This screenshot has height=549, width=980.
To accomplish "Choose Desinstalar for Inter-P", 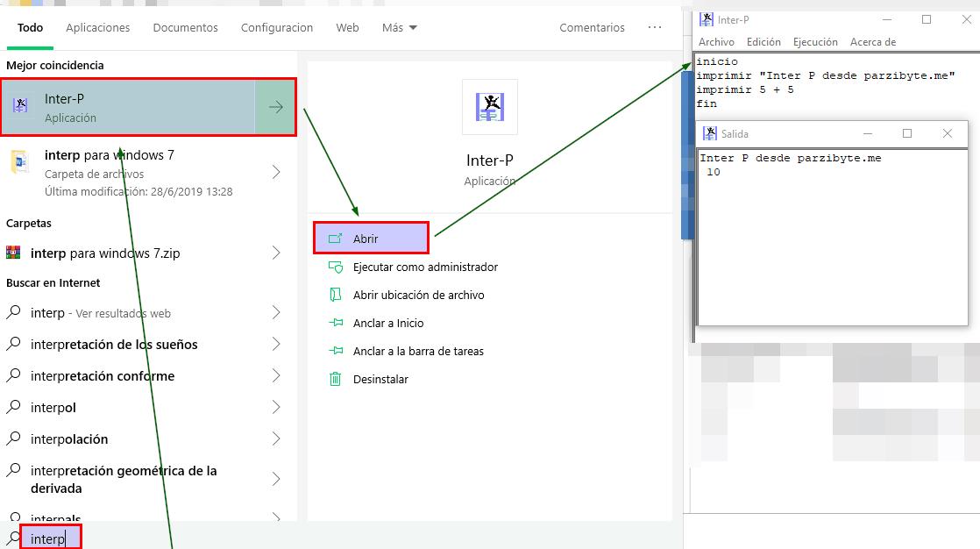I will (x=380, y=380).
